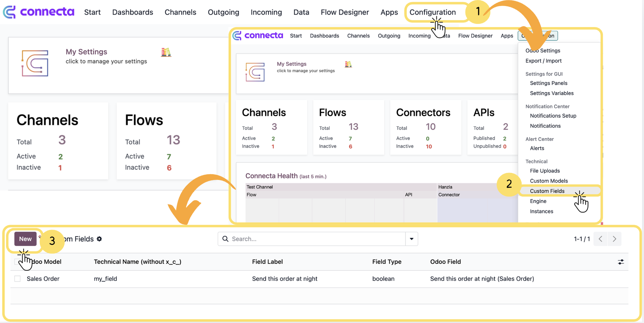The width and height of the screenshot is (644, 323).
Task: Tick the checkbox for the Sales Order row
Action: tap(17, 279)
